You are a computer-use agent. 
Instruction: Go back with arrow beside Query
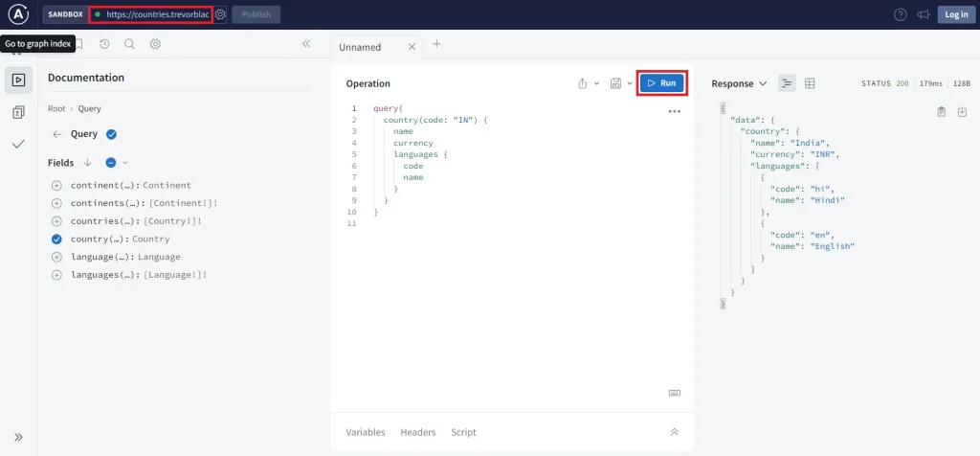[x=56, y=134]
